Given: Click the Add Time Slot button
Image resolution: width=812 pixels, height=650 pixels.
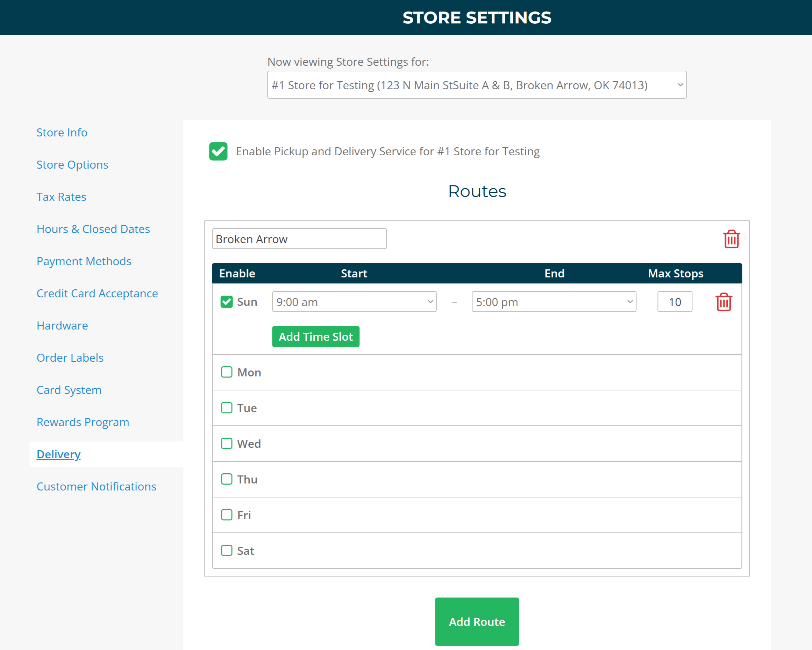Looking at the screenshot, I should coord(315,337).
